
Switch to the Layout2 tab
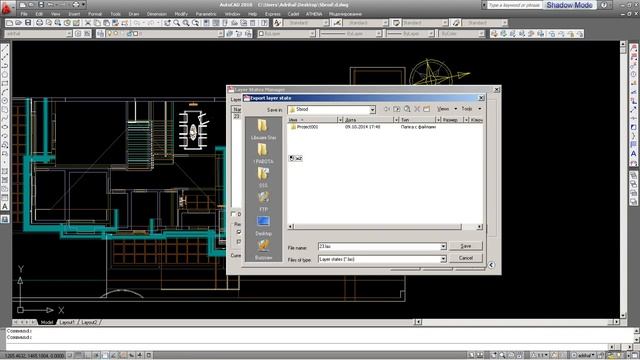[x=89, y=322]
